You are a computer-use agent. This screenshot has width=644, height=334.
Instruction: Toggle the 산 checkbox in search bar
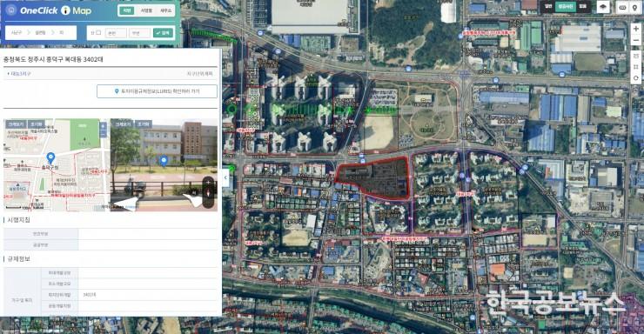(x=98, y=33)
